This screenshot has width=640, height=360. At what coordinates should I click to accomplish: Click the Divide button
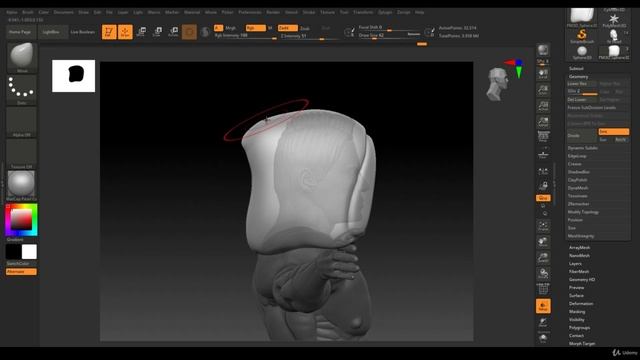coord(581,136)
